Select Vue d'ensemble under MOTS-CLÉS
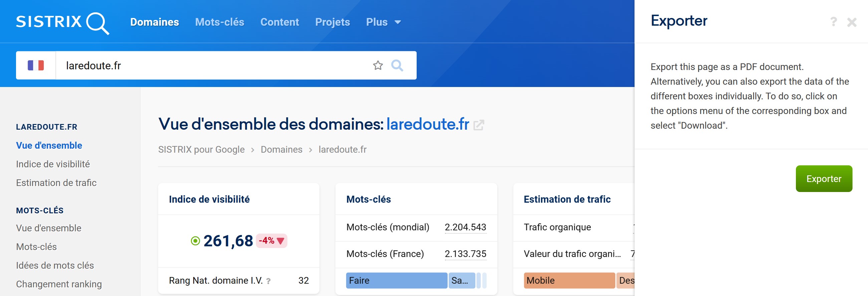This screenshot has height=296, width=868. tap(49, 228)
